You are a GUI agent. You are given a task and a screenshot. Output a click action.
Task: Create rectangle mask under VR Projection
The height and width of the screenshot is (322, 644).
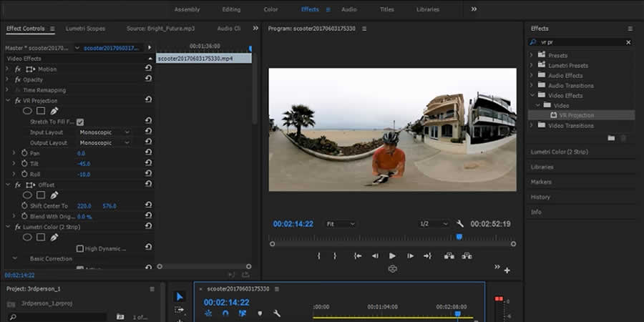[41, 111]
